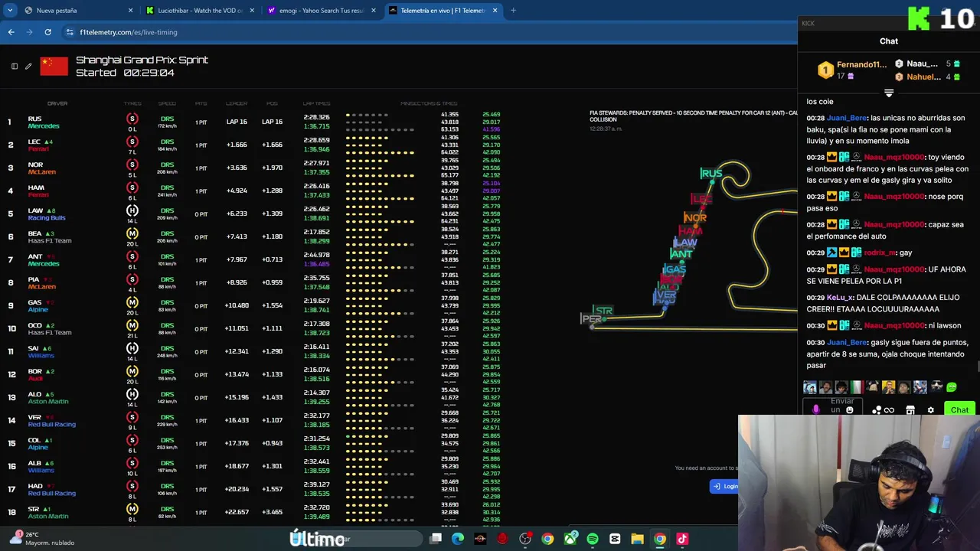Image resolution: width=980 pixels, height=551 pixels.
Task: Click the medium tyre icon for STR
Action: 132,509
